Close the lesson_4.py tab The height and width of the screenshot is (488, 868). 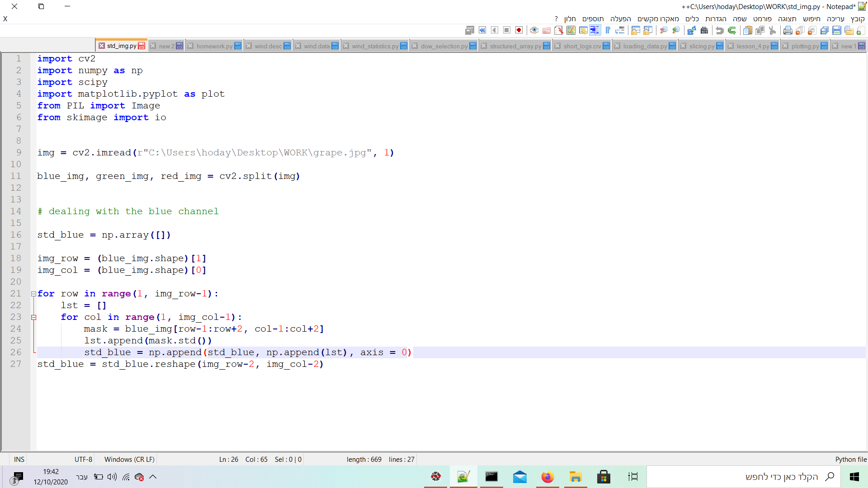pos(731,46)
